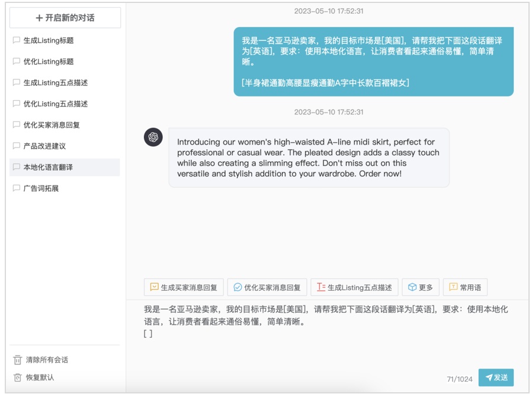Click the English translation reply bubble
Image resolution: width=532 pixels, height=397 pixels.
(x=309, y=158)
